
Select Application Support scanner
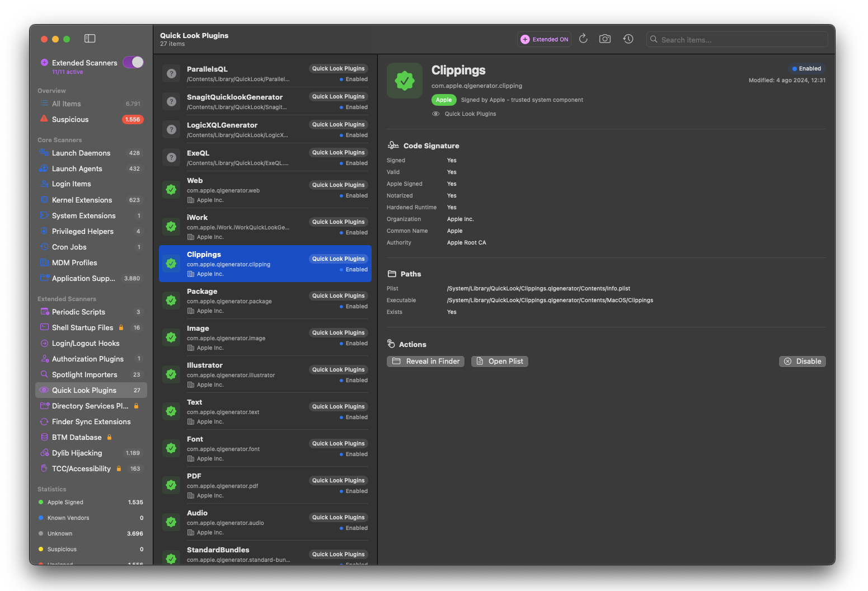pyautogui.click(x=91, y=278)
